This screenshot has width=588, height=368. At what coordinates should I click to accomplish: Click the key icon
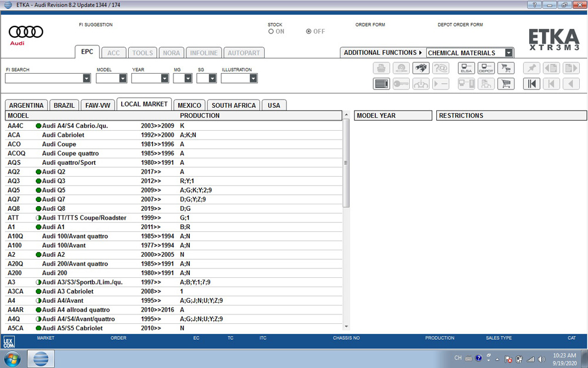coord(401,84)
